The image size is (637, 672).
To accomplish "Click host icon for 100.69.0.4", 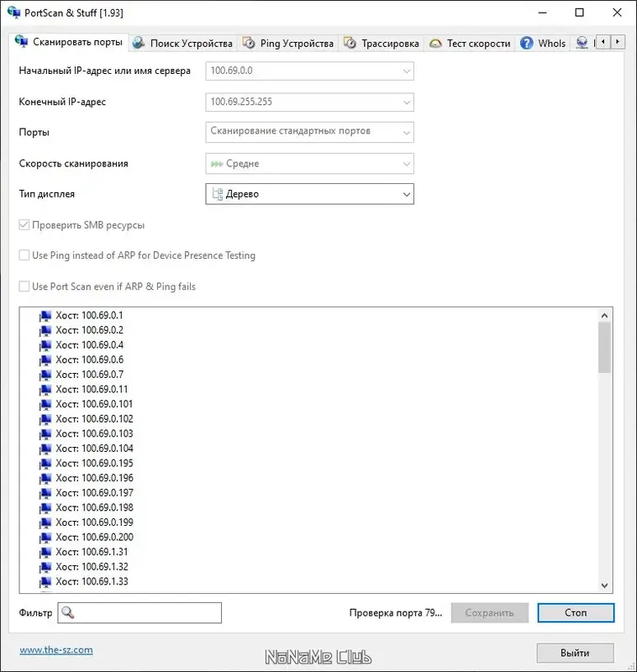I will pos(45,345).
